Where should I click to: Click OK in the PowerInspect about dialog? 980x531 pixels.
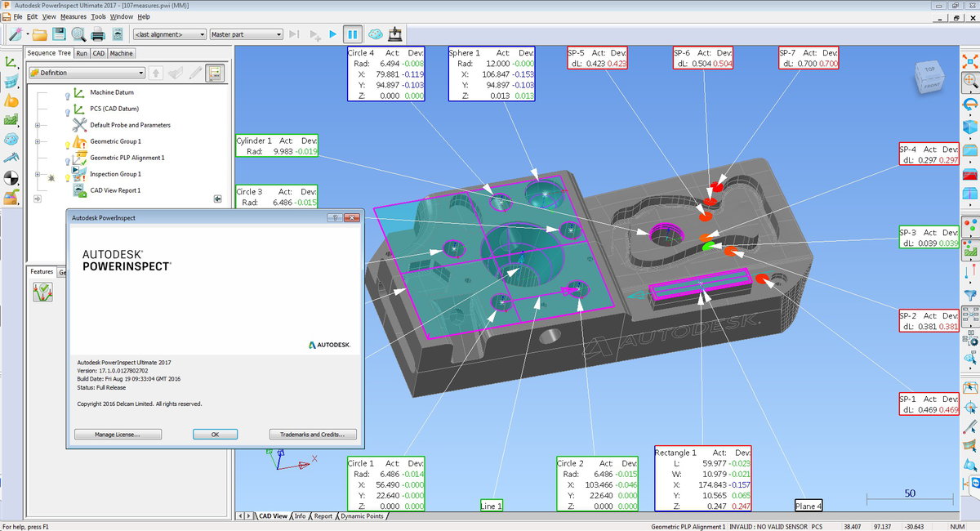click(x=216, y=435)
